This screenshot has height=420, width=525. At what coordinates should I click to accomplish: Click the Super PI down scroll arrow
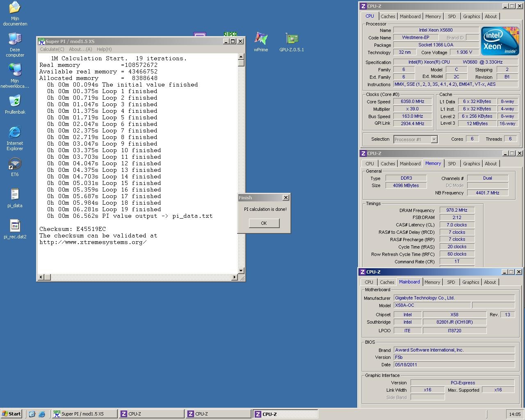pos(241,271)
